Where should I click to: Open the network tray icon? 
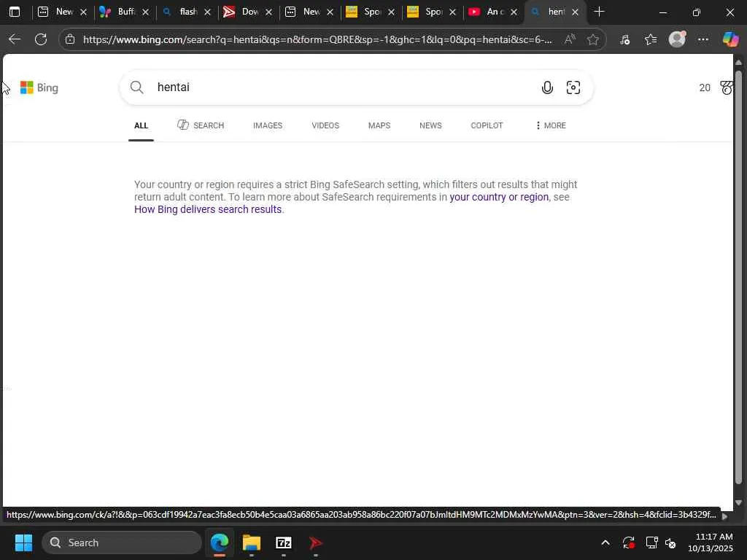click(x=651, y=542)
